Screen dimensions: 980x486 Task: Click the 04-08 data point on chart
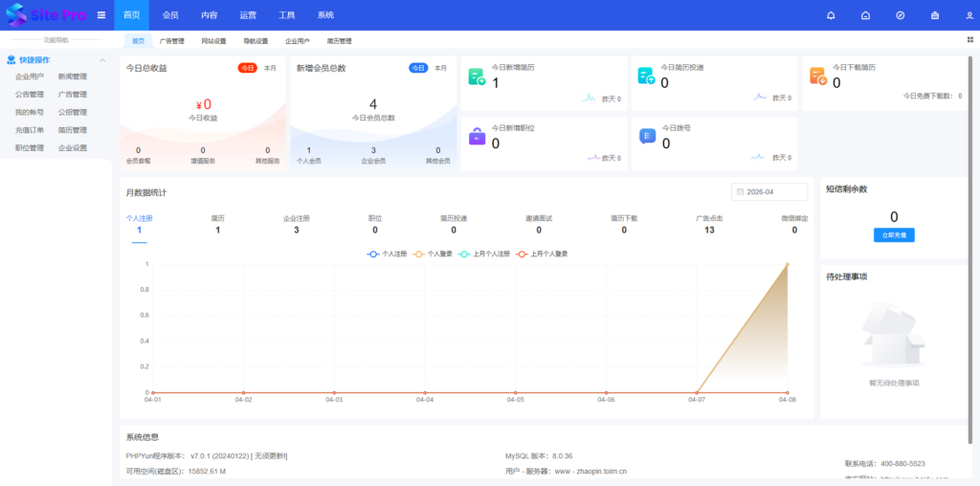click(788, 264)
